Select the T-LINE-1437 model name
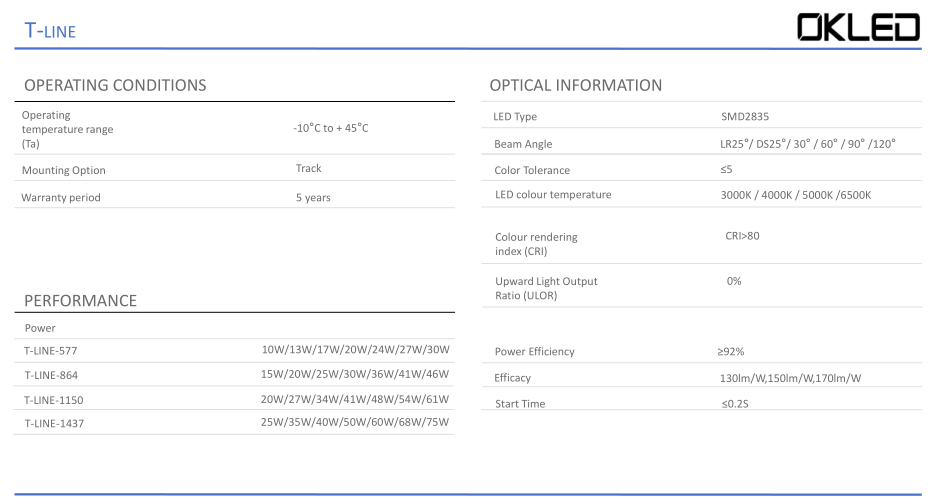The width and height of the screenshot is (930, 500). 54,423
